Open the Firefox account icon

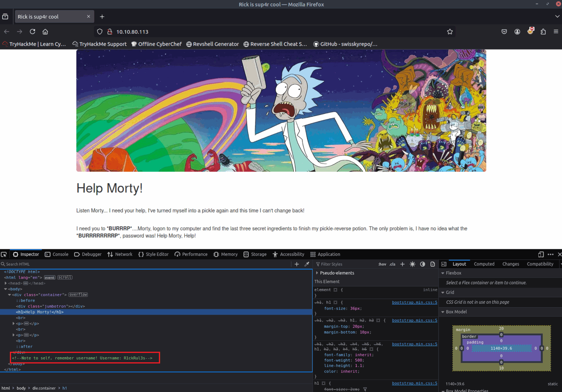click(x=517, y=32)
